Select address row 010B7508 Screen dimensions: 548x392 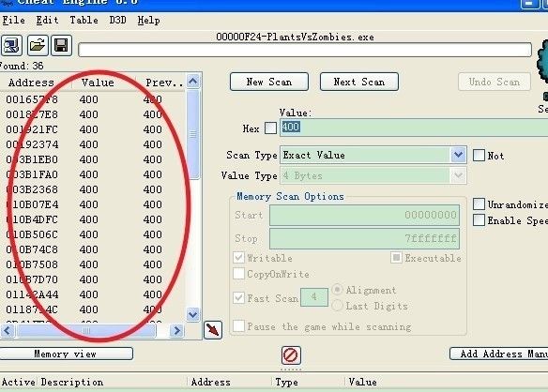93,264
